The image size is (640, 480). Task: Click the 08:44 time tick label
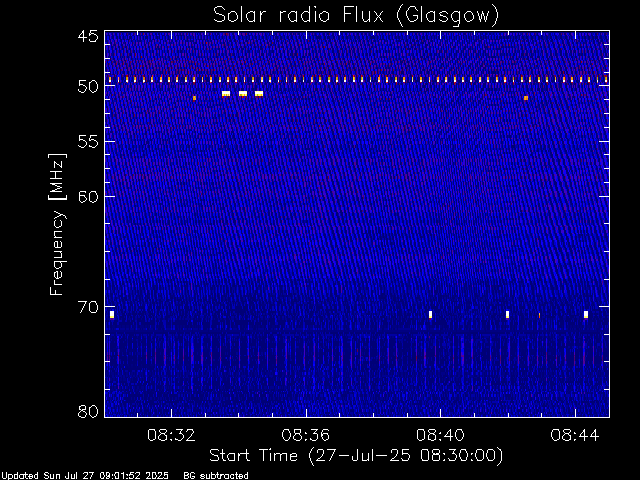(x=575, y=435)
